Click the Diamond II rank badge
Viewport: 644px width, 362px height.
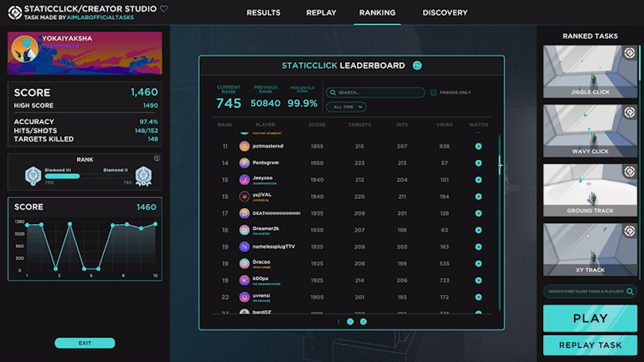144,176
